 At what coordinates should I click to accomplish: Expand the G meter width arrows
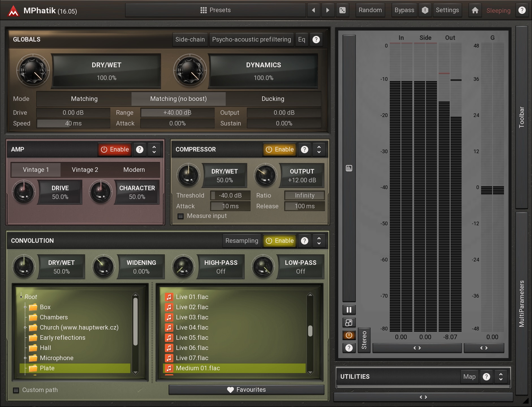484,348
